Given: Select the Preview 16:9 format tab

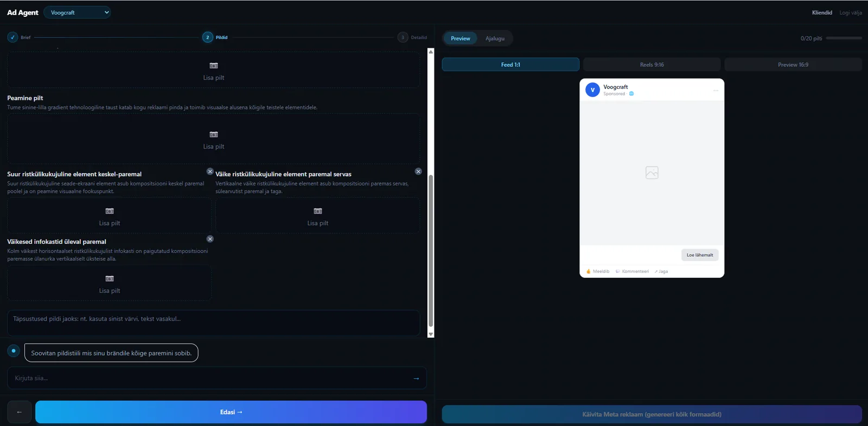Looking at the screenshot, I should pos(793,65).
